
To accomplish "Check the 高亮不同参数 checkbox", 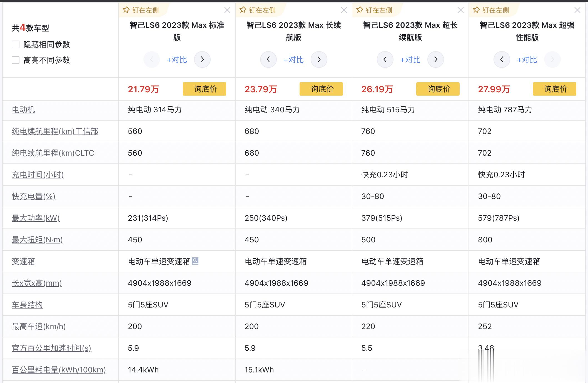I will tap(16, 60).
